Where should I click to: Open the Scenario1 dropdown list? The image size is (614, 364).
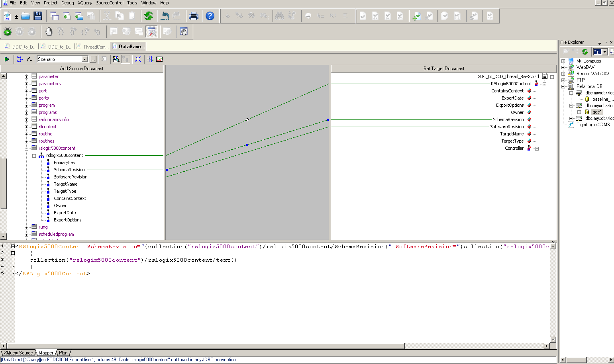pyautogui.click(x=84, y=59)
